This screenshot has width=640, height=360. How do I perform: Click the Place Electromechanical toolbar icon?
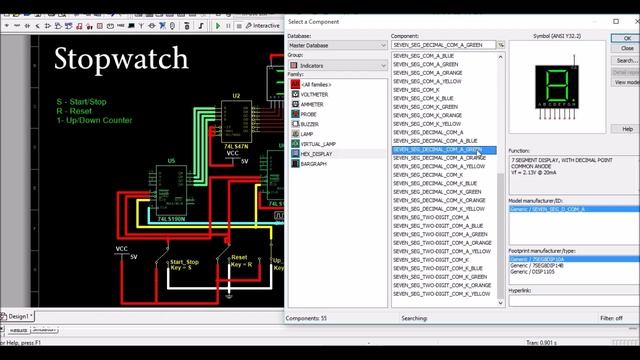click(x=151, y=26)
